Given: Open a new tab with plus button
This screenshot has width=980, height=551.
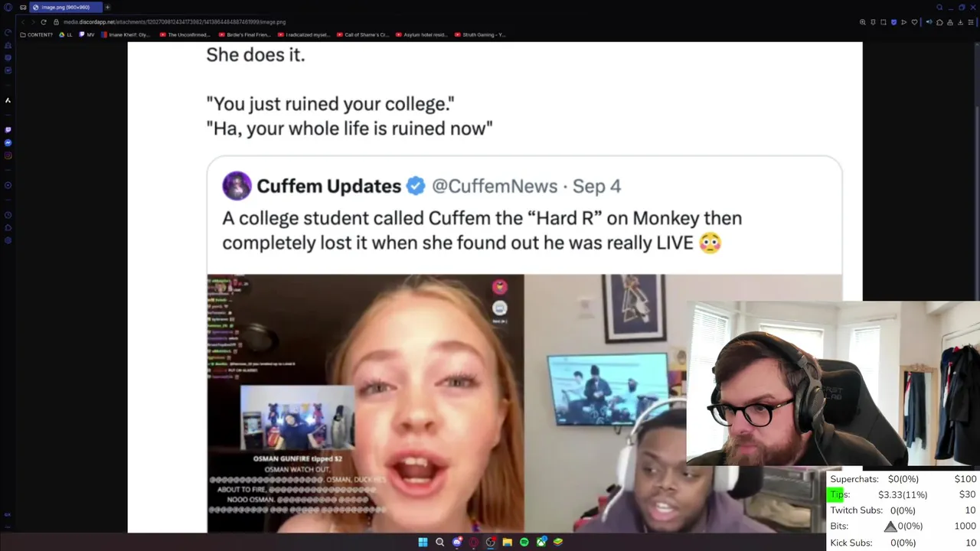Looking at the screenshot, I should pyautogui.click(x=107, y=7).
